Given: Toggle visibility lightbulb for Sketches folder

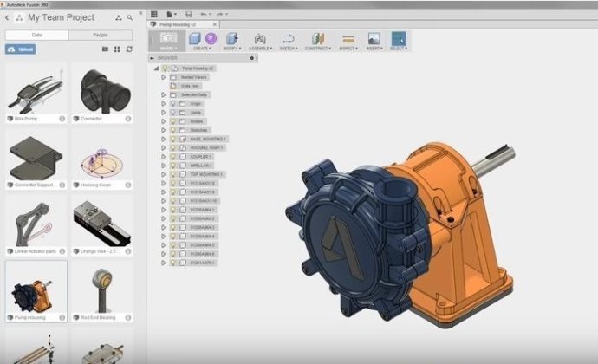Looking at the screenshot, I should (x=173, y=130).
